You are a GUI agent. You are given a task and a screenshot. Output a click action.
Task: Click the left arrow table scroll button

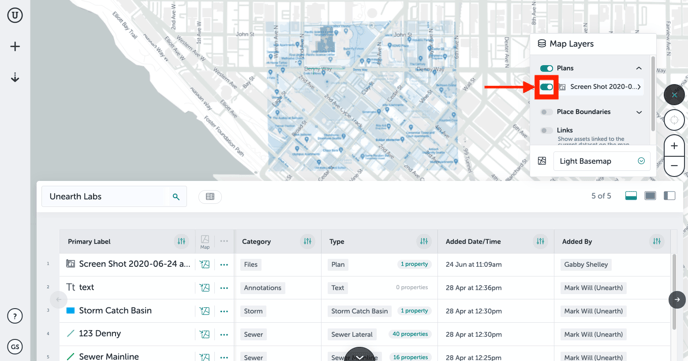coord(58,300)
